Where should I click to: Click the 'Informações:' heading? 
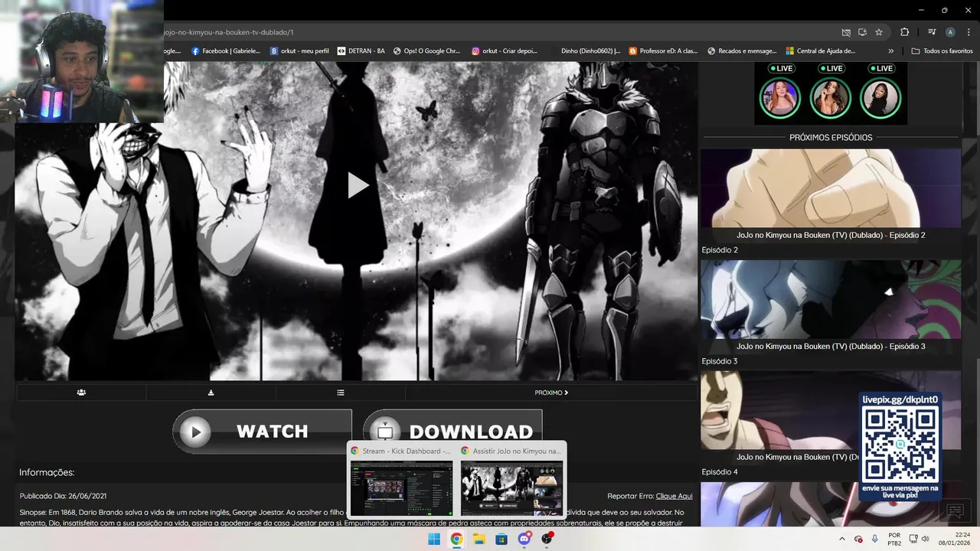click(x=47, y=472)
